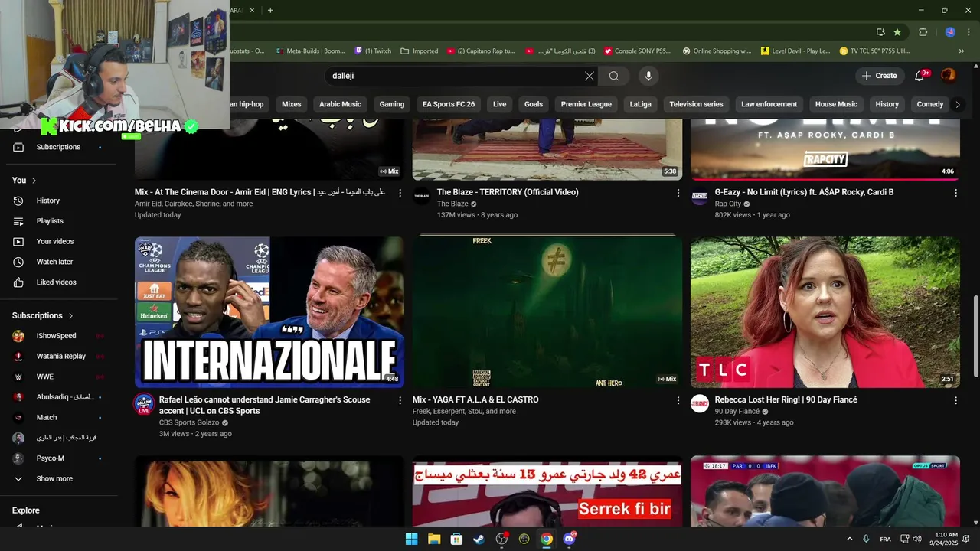Open options for Rafael Leão video
Image resolution: width=980 pixels, height=551 pixels.
coord(400,400)
